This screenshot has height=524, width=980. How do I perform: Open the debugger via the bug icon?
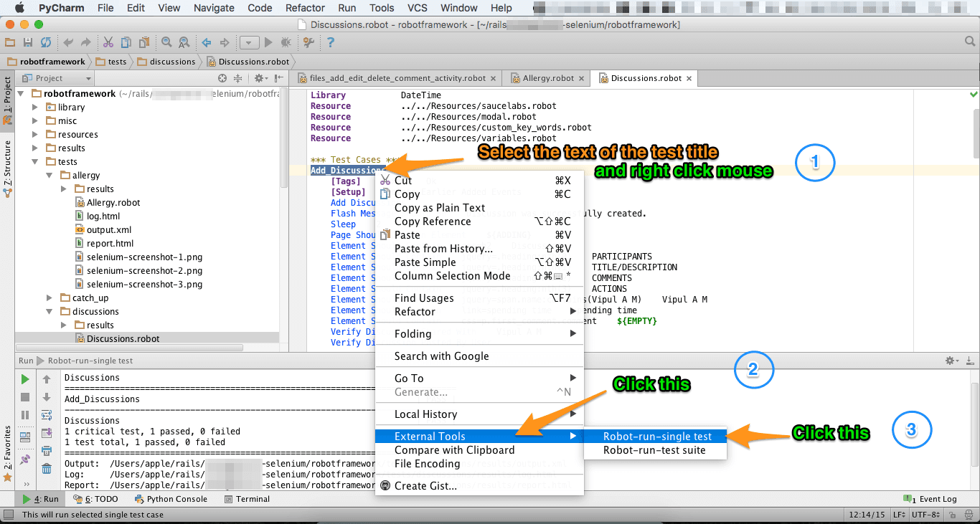[x=286, y=42]
